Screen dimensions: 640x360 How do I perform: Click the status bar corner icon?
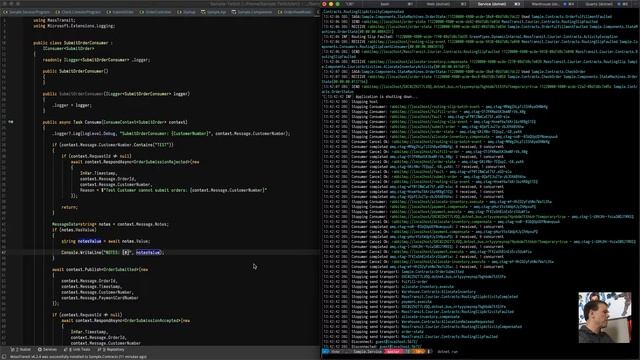point(4,357)
